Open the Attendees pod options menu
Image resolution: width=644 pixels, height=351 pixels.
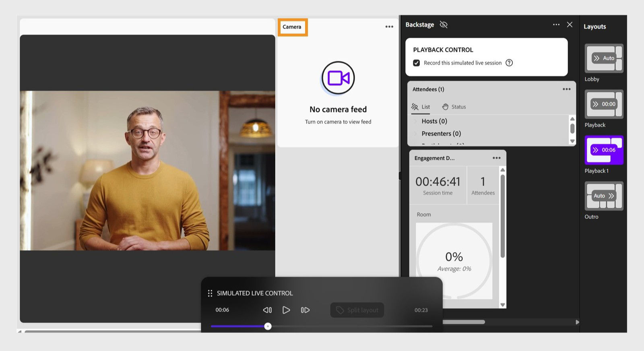566,89
